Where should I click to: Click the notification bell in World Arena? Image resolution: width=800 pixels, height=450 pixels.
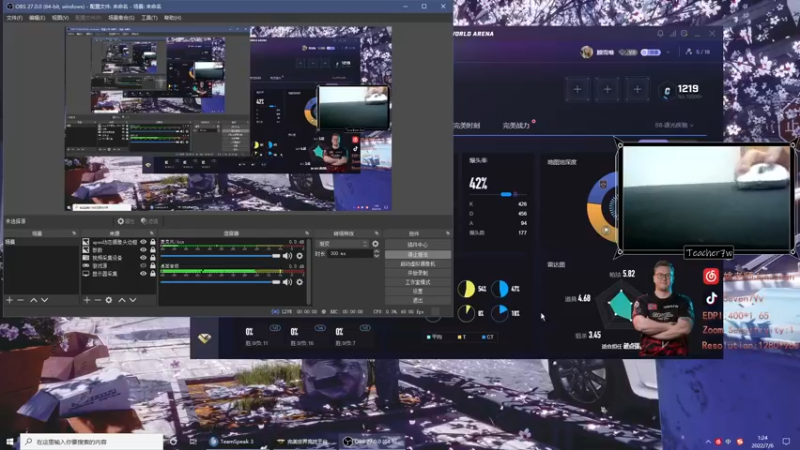660,34
